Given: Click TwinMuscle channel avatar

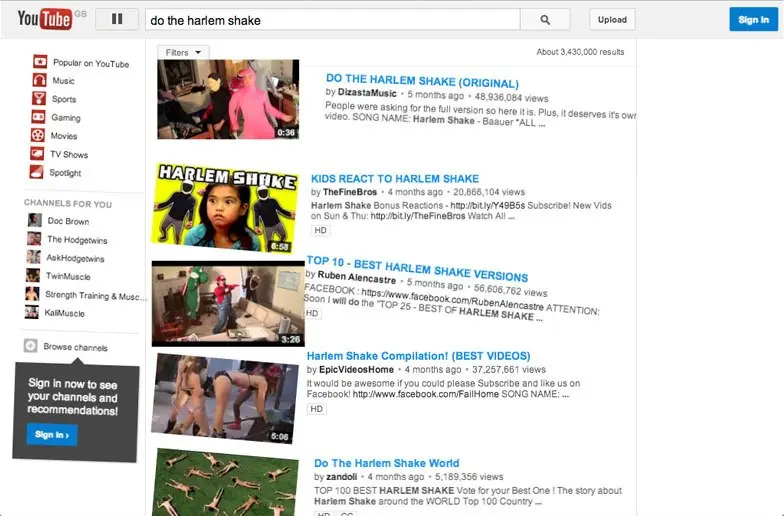Looking at the screenshot, I should click(33, 275).
